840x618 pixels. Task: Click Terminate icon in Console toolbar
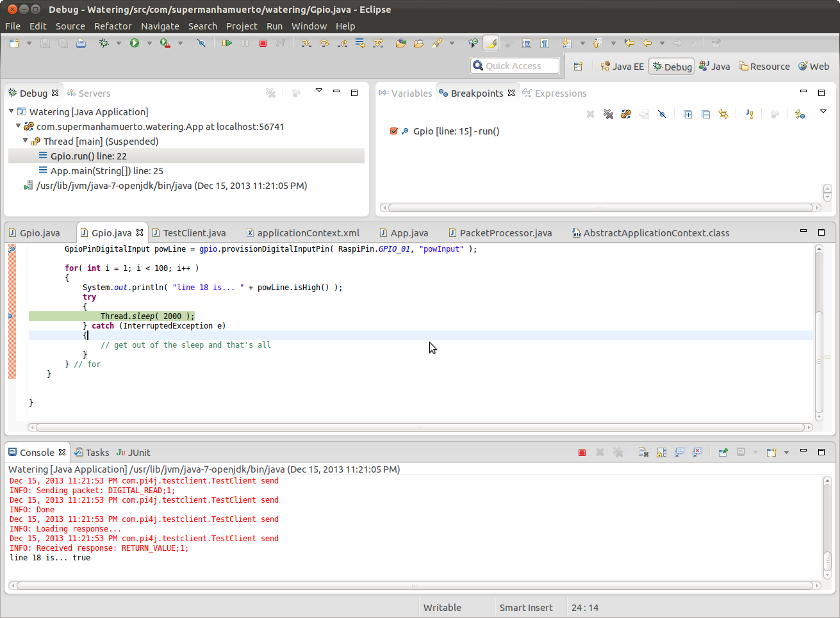(582, 452)
